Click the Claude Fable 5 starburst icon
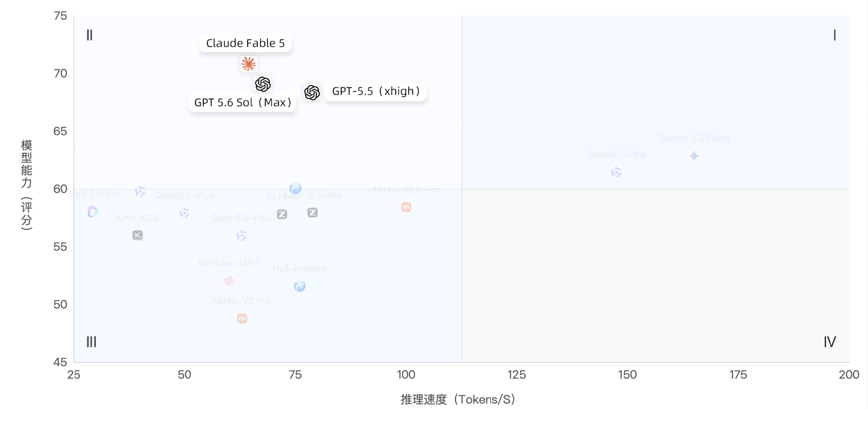 coord(248,64)
